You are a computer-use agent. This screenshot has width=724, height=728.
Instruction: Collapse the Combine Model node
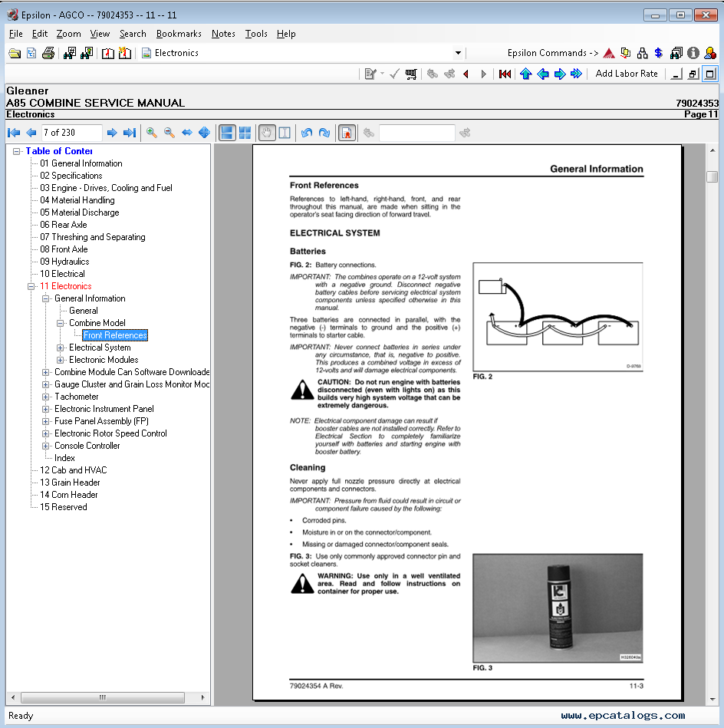(x=61, y=323)
